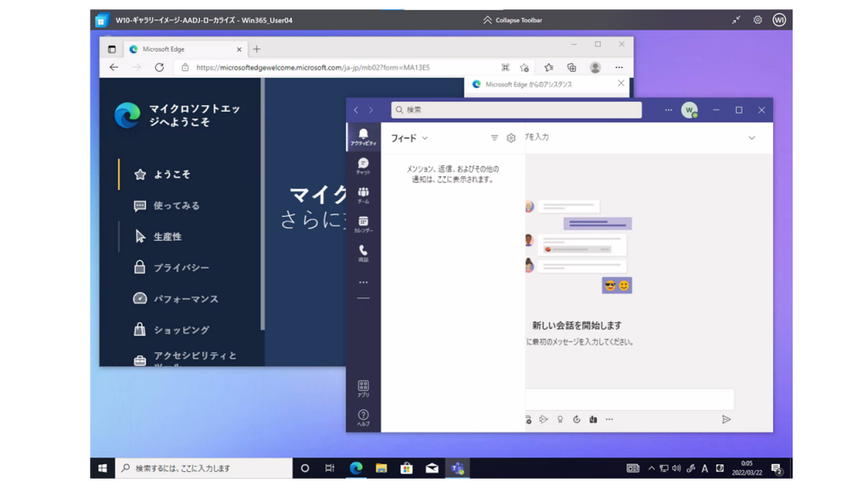This screenshot has width=868, height=488.
Task: Open Teams (チーム) in the sidebar
Action: point(363,196)
